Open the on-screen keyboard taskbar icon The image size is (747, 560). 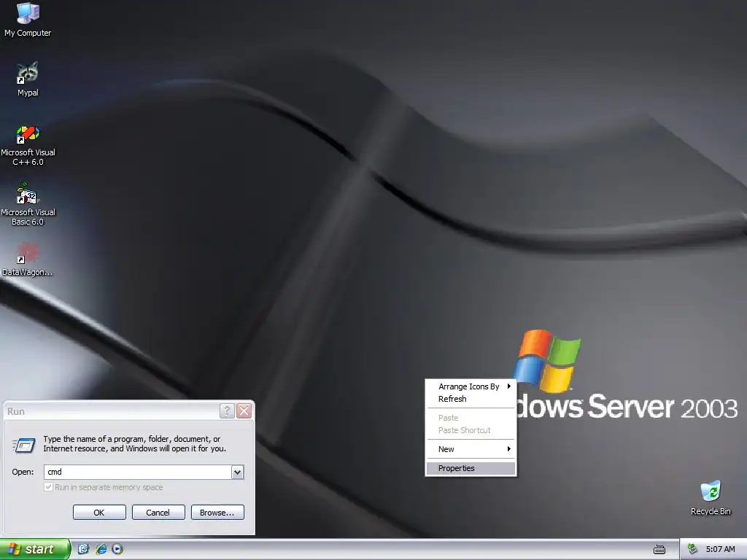tap(659, 550)
